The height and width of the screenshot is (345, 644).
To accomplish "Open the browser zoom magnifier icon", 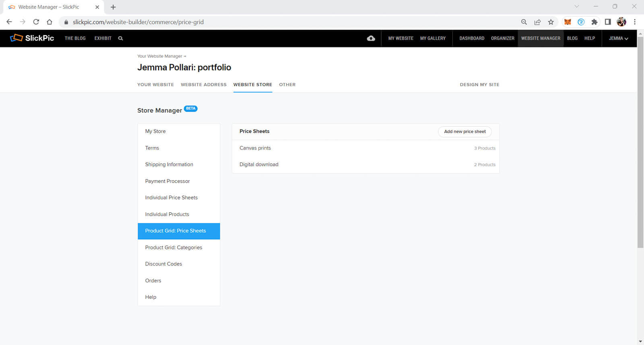I will tap(524, 22).
